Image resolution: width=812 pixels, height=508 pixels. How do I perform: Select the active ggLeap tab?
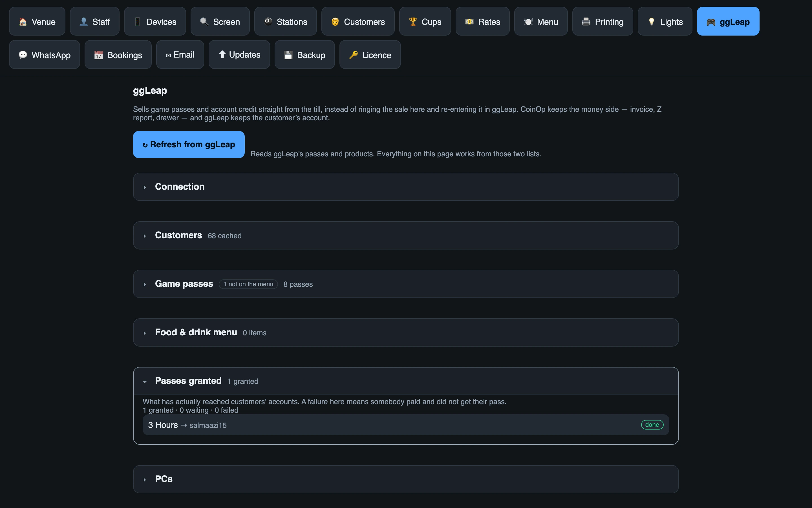728,21
